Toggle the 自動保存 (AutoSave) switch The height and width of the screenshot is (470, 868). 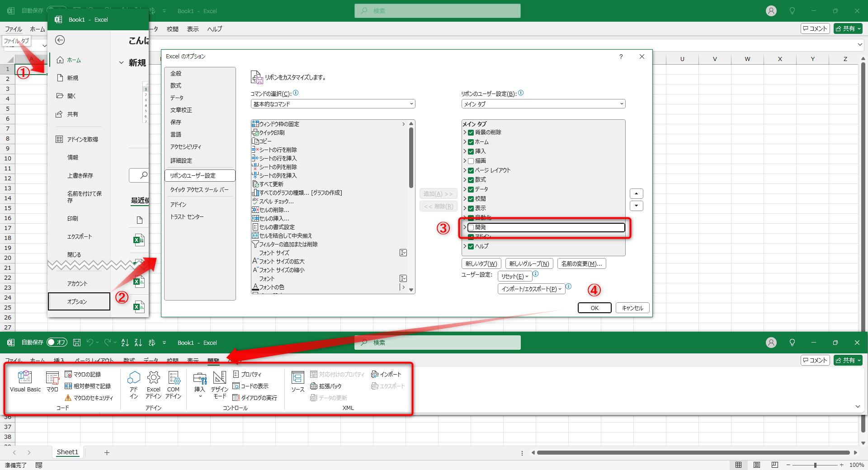[57, 343]
